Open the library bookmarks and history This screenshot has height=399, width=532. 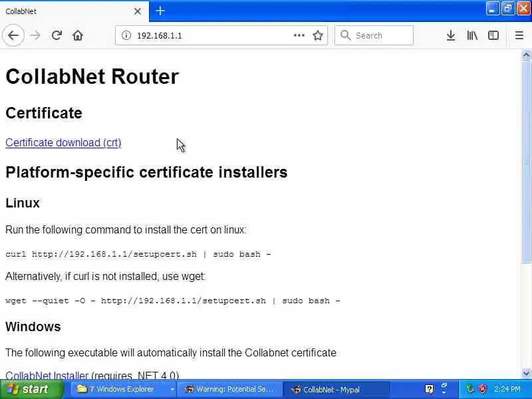472,35
